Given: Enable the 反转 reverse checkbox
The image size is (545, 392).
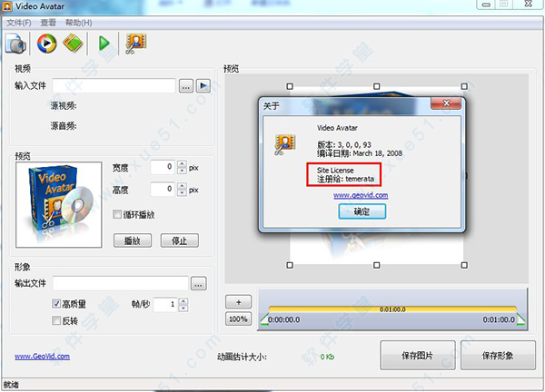Looking at the screenshot, I should point(56,320).
